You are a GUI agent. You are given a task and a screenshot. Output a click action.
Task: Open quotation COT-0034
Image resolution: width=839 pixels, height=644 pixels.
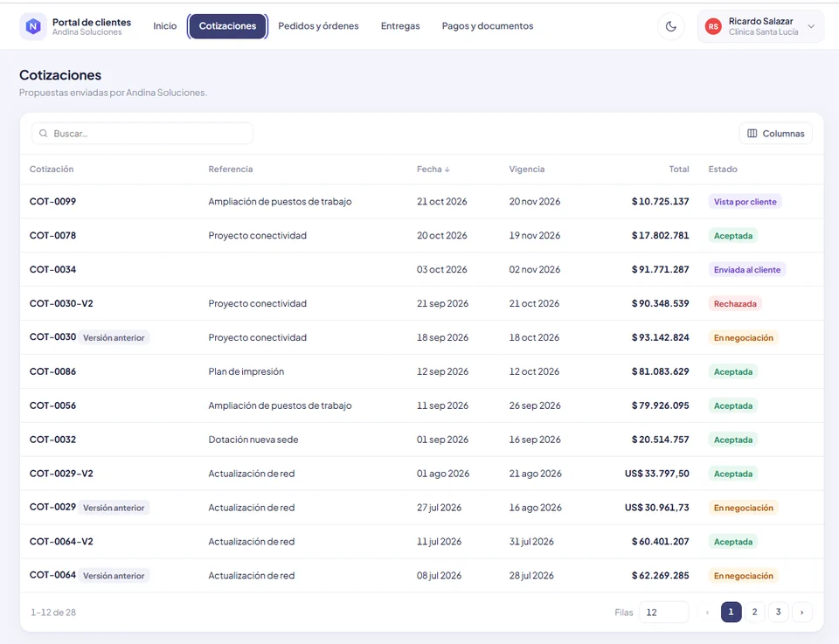pyautogui.click(x=52, y=270)
